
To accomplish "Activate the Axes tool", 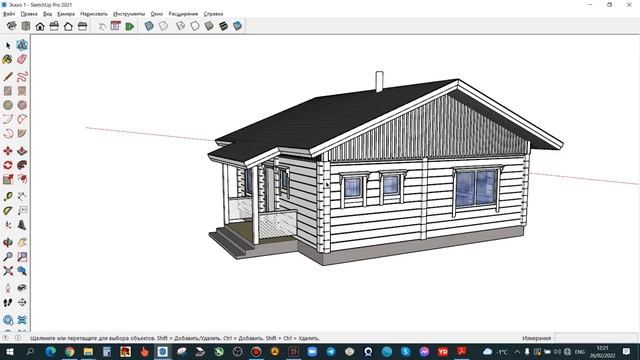I will (8, 225).
